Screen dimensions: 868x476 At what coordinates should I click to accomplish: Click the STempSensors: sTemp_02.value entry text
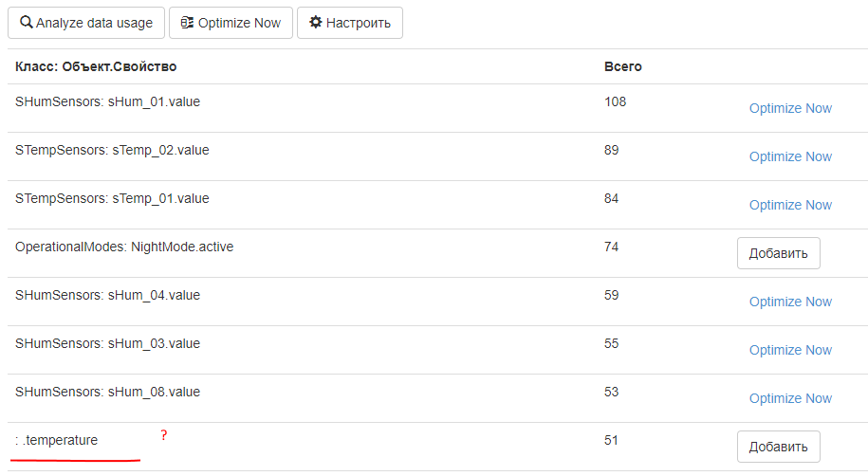pyautogui.click(x=112, y=150)
